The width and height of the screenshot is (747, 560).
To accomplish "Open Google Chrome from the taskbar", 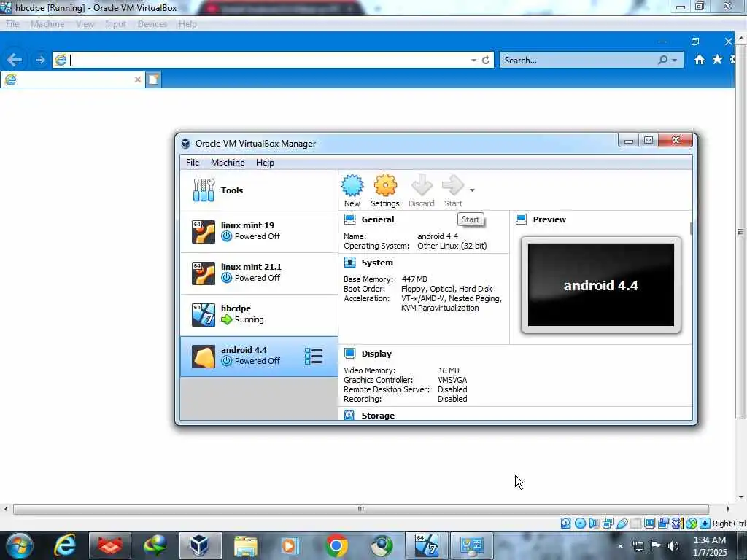I will click(x=336, y=546).
